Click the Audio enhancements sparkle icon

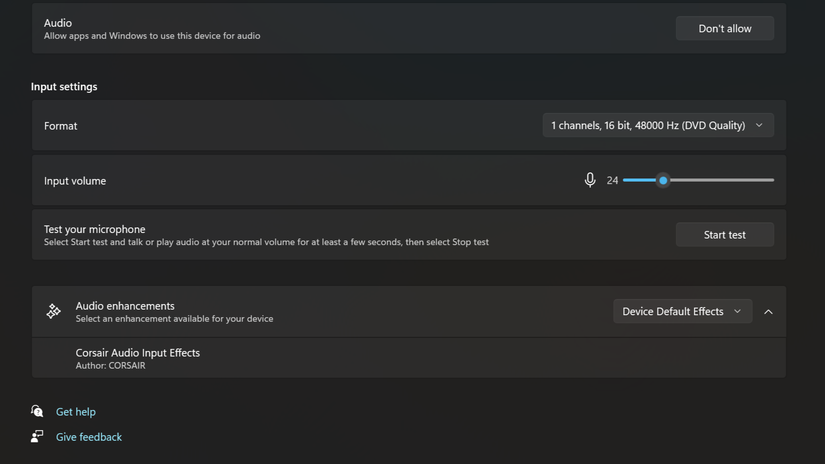pyautogui.click(x=54, y=312)
